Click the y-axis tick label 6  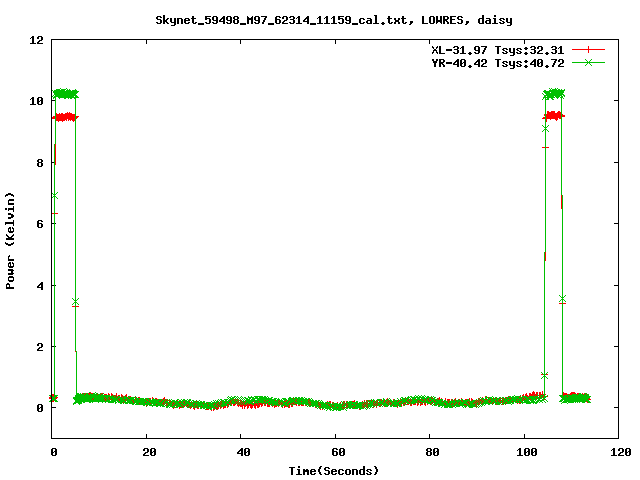pos(40,224)
